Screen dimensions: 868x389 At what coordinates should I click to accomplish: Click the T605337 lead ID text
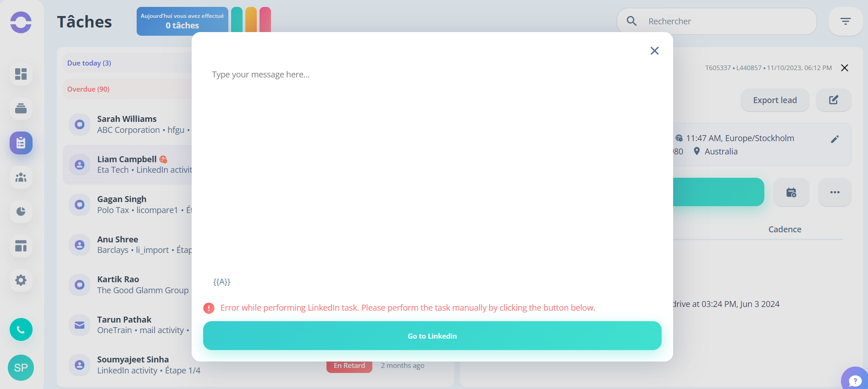(x=718, y=68)
